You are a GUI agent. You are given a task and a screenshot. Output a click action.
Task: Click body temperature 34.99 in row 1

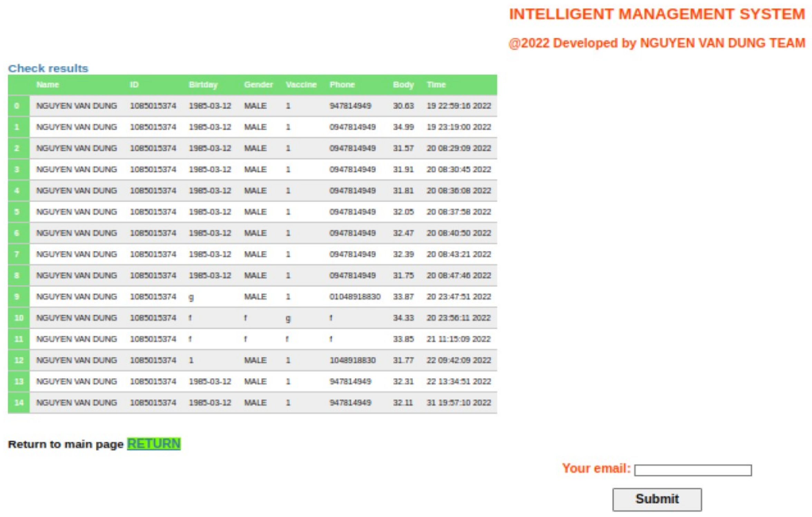[x=403, y=127]
